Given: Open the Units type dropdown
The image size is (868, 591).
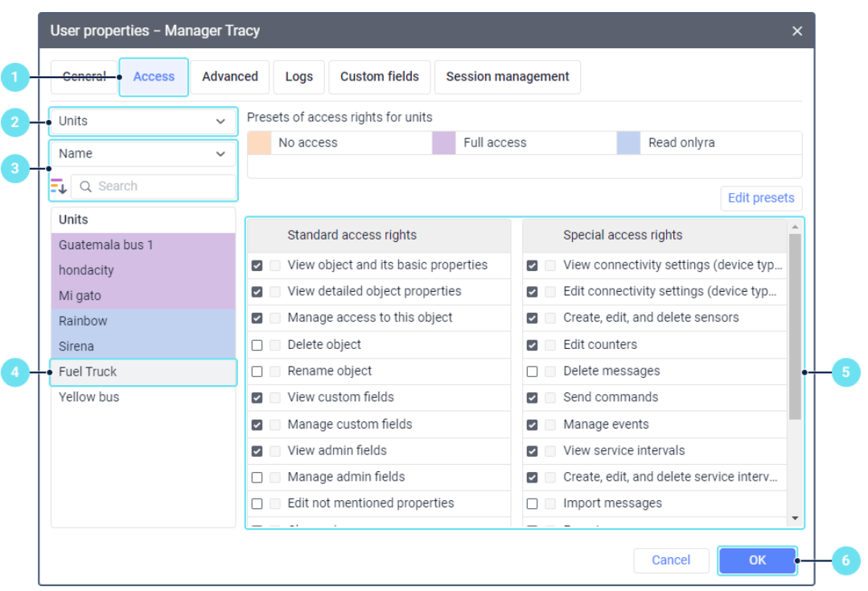Looking at the screenshot, I should [x=143, y=121].
